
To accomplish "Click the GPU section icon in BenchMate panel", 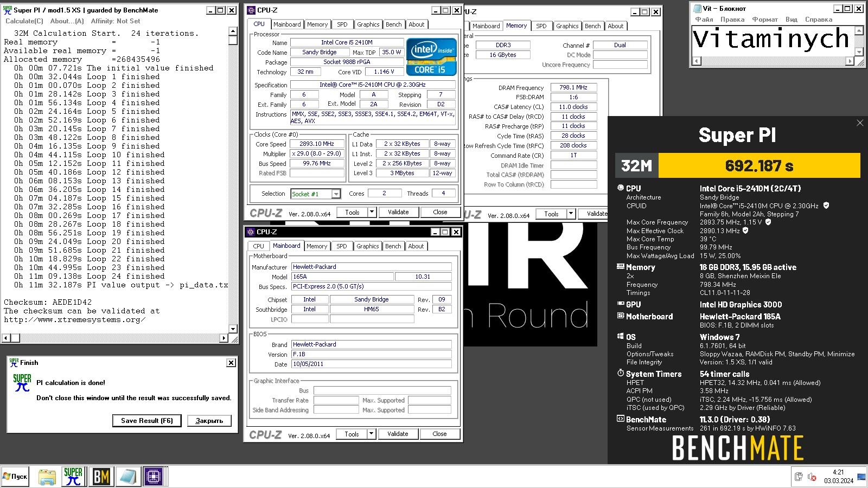I will coord(621,304).
